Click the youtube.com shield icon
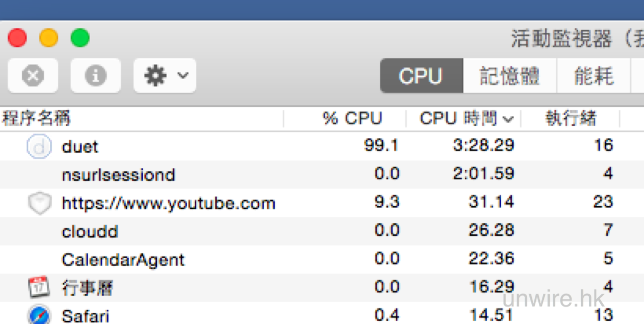 point(39,204)
